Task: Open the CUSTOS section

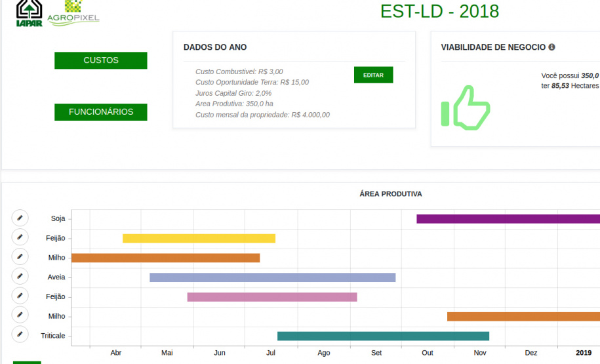Action: click(101, 60)
